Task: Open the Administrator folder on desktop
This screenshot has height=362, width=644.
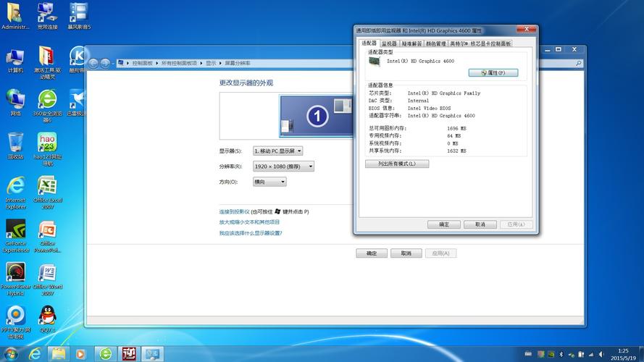Action: pyautogui.click(x=15, y=17)
